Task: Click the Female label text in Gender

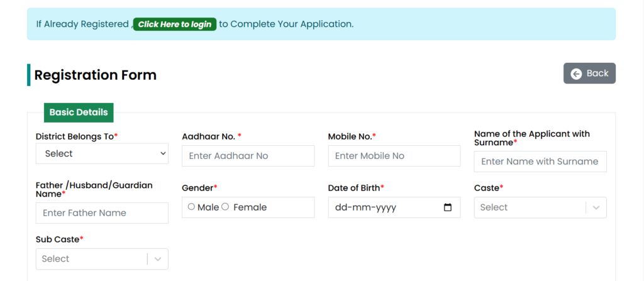Action: pos(250,207)
